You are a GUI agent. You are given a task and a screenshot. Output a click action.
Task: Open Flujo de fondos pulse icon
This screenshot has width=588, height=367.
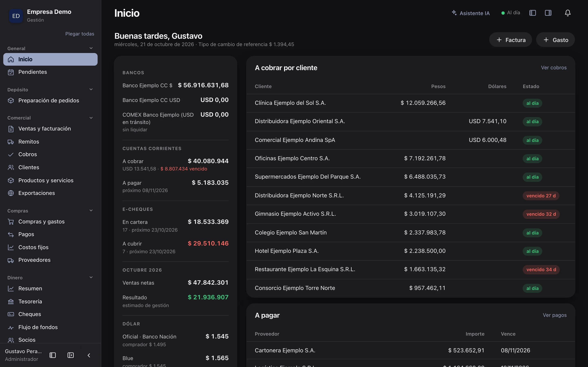click(11, 327)
